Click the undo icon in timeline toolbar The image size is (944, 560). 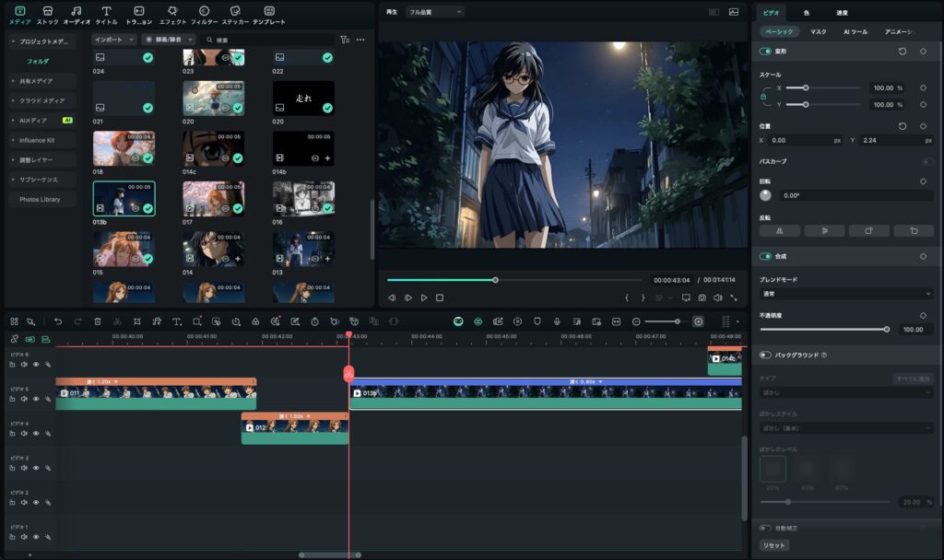tap(58, 321)
